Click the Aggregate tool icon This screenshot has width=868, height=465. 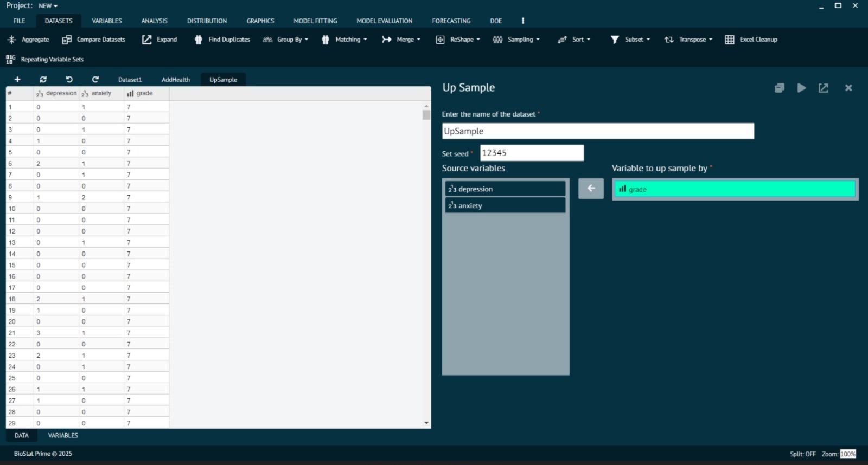click(12, 40)
